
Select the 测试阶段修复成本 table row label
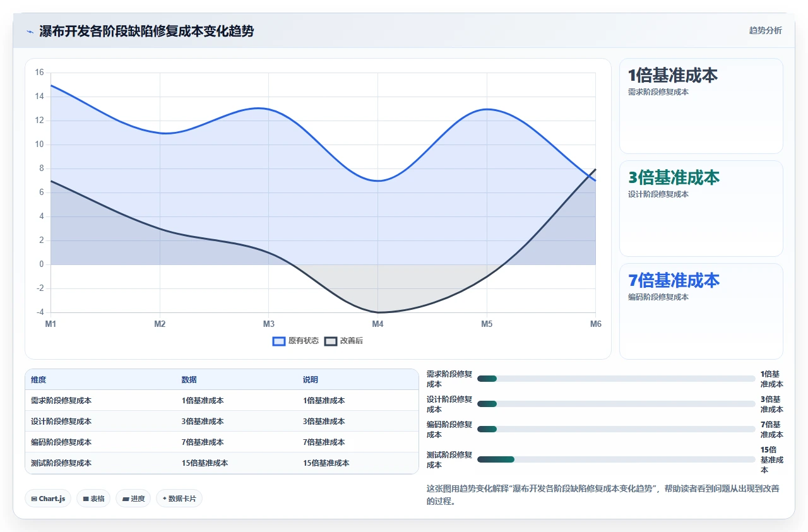click(x=61, y=463)
